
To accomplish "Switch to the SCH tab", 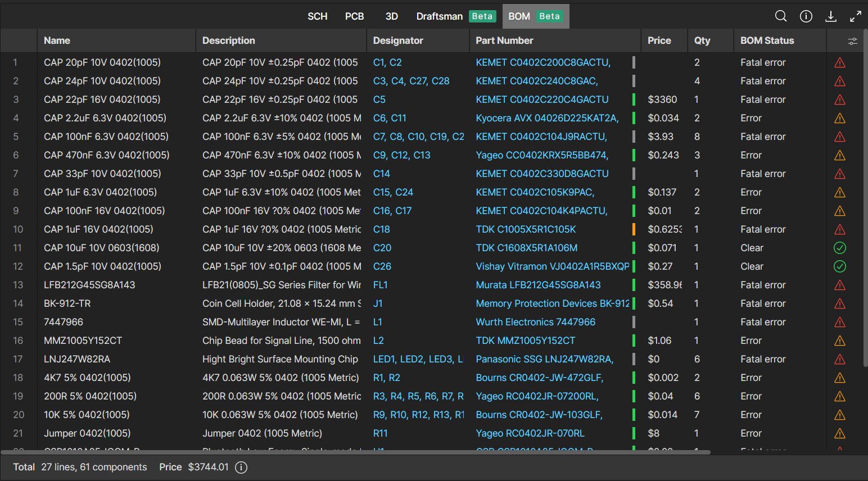I will point(317,16).
